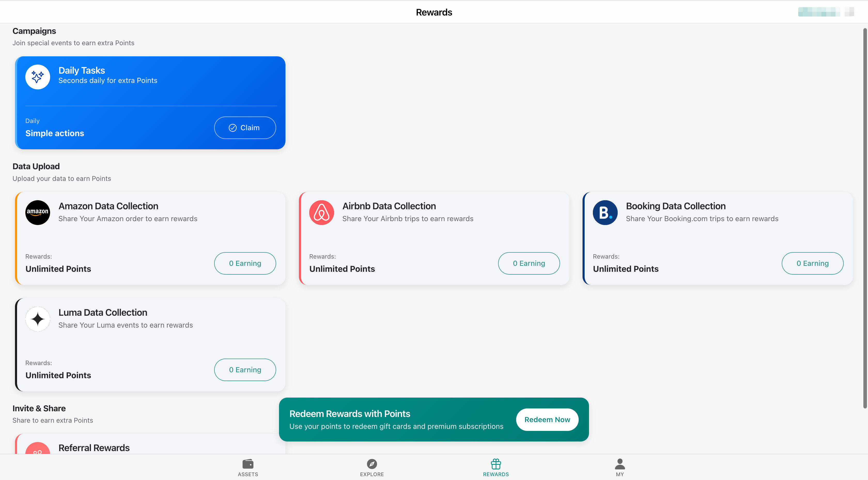Screen dimensions: 868x480
Task: Open the Referral Rewards card title
Action: pos(94,448)
